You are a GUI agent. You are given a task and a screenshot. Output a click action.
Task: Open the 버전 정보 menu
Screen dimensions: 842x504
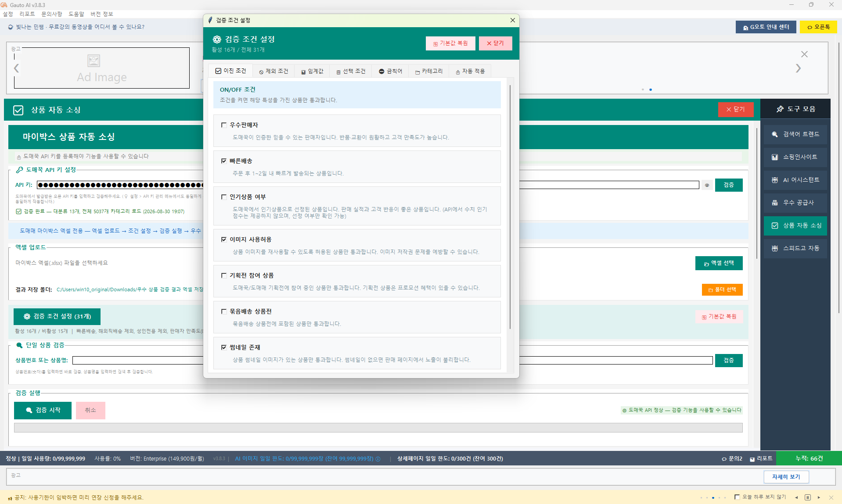(x=102, y=14)
